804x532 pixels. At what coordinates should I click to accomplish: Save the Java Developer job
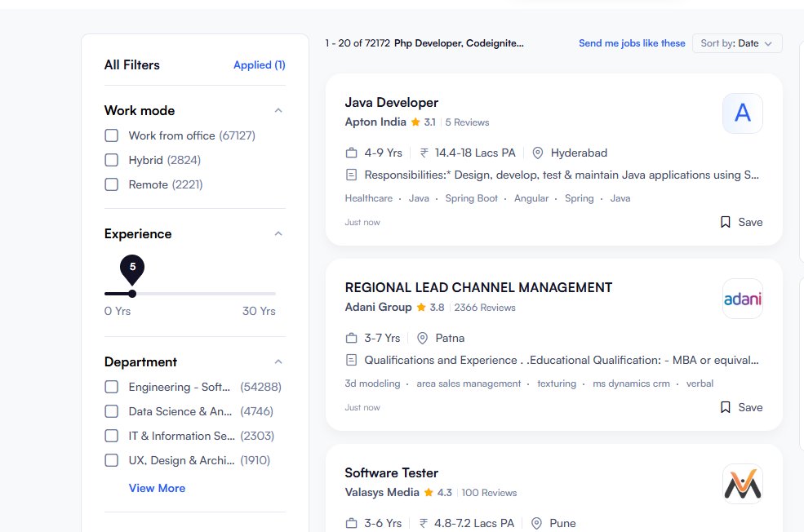pos(741,222)
